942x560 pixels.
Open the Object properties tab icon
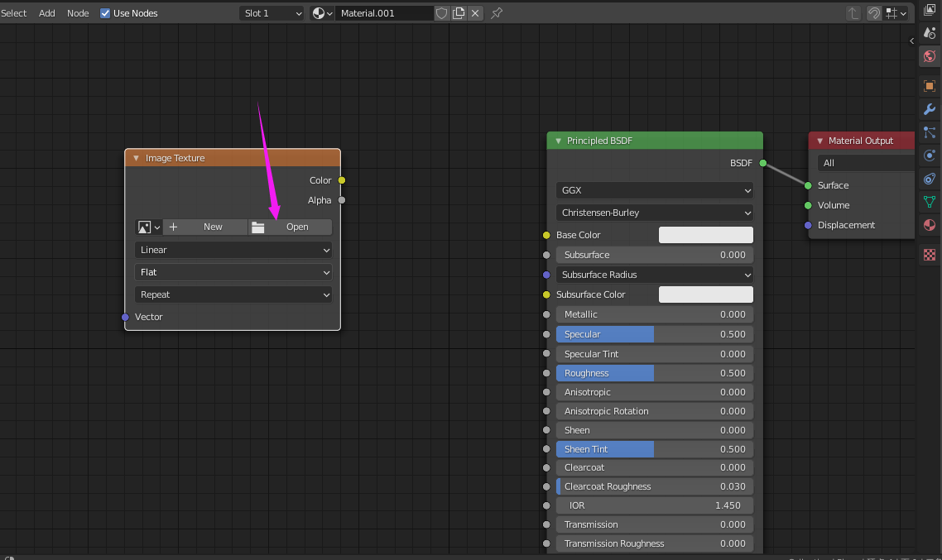click(x=930, y=86)
